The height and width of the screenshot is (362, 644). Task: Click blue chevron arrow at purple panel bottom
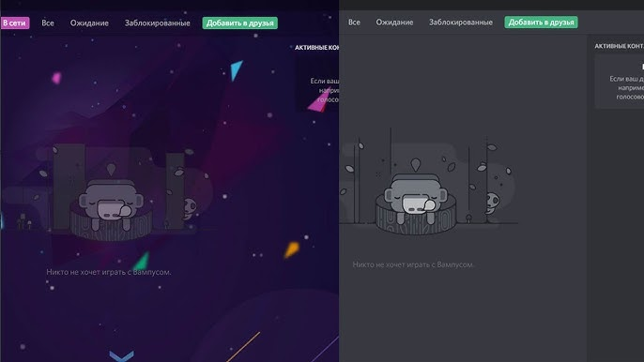122,355
